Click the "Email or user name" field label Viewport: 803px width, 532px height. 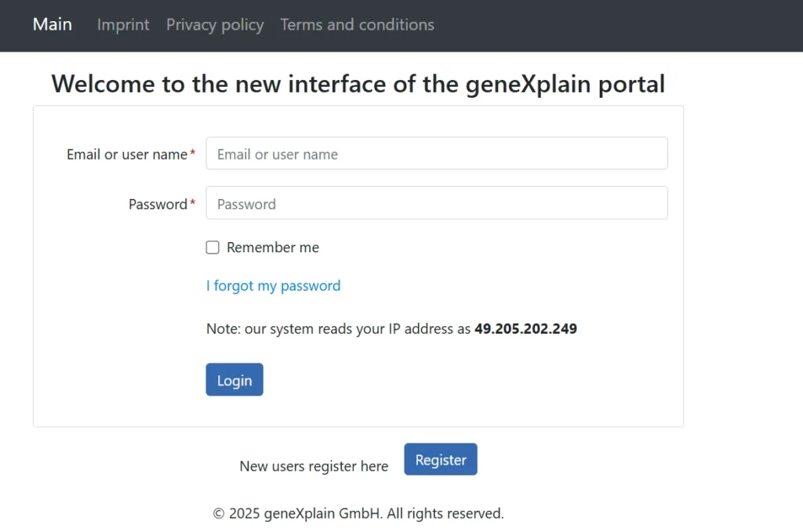pos(126,154)
